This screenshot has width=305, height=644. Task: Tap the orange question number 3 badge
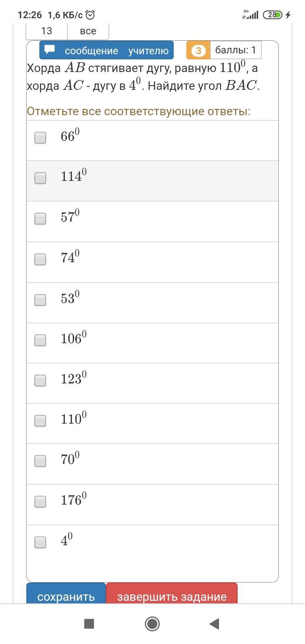coord(198,51)
